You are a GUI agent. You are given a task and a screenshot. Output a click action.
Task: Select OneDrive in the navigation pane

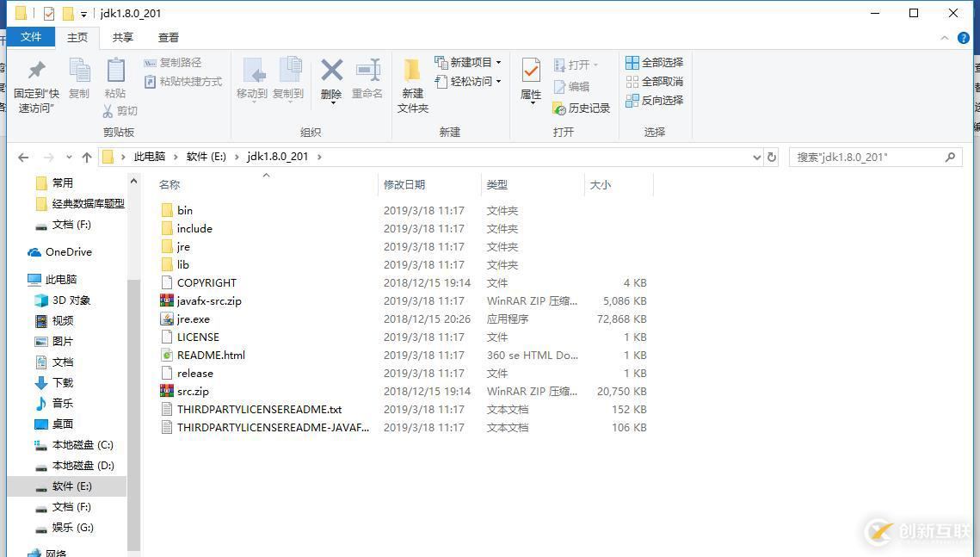click(x=60, y=252)
